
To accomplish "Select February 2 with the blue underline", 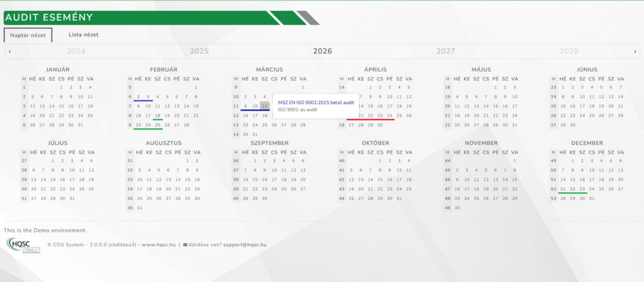I will (x=138, y=97).
